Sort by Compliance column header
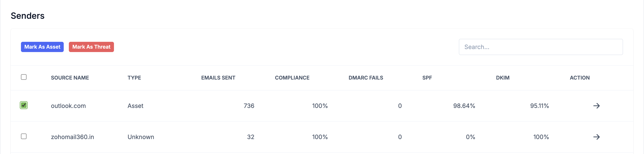This screenshot has height=154, width=644. (292, 78)
